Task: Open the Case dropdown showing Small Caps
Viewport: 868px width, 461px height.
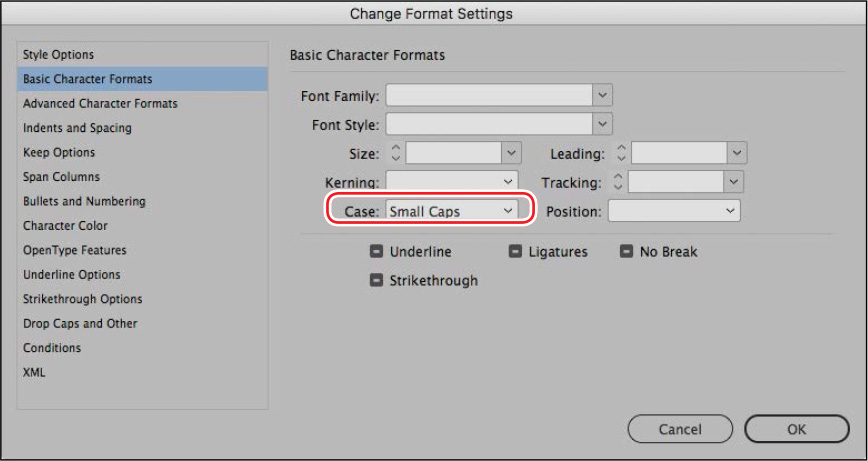Action: click(452, 211)
